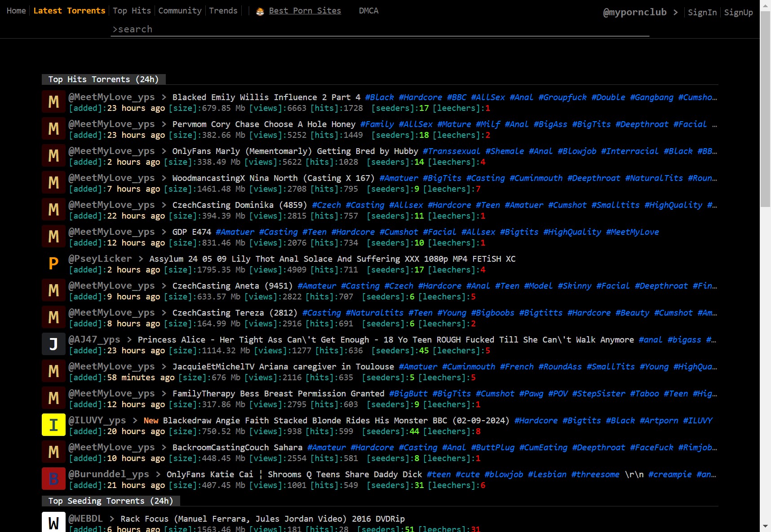Click the J avatar of @AJ47_yps
Image resolution: width=771 pixels, height=532 pixels.
click(x=53, y=344)
